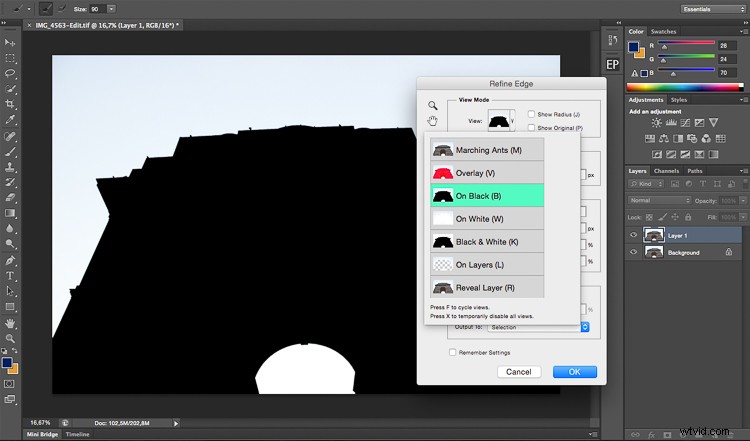This screenshot has height=441, width=750.
Task: Click the Refine Edge dialog's magnifier tool
Action: 432,105
